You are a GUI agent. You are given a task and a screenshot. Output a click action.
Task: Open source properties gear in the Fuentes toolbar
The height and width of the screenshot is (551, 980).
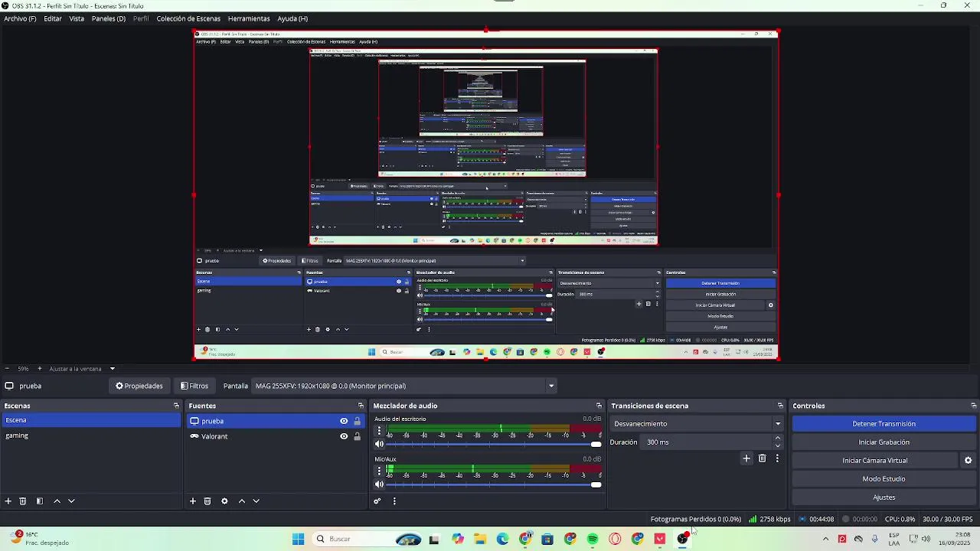[224, 501]
